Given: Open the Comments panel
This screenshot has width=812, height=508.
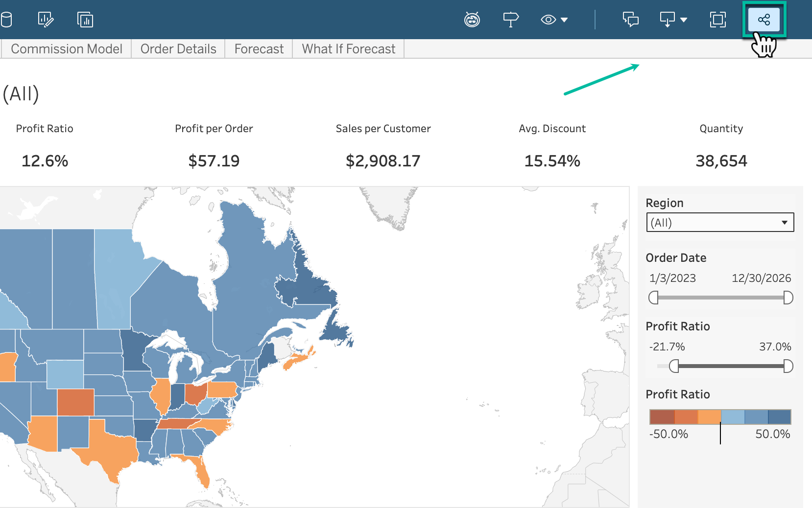Looking at the screenshot, I should pyautogui.click(x=630, y=19).
